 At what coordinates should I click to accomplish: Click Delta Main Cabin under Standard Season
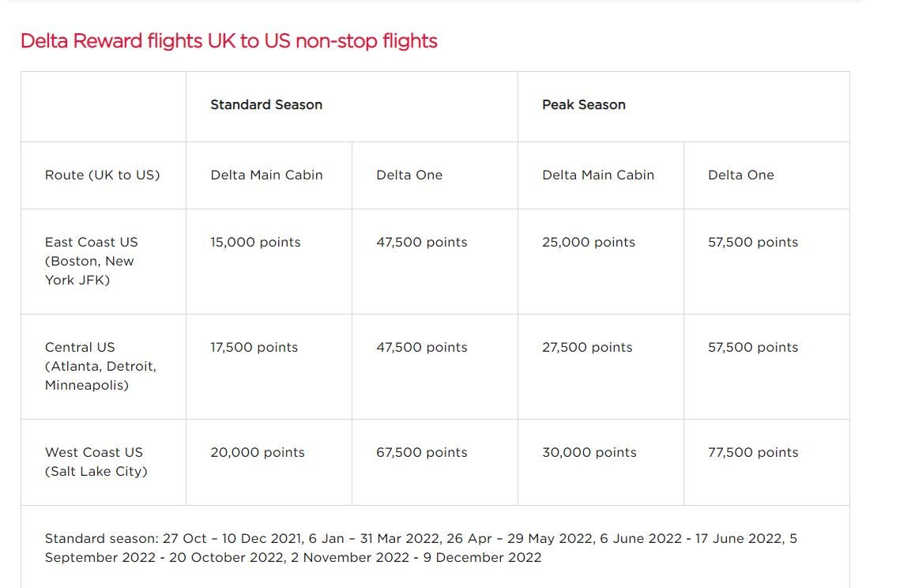pos(266,175)
